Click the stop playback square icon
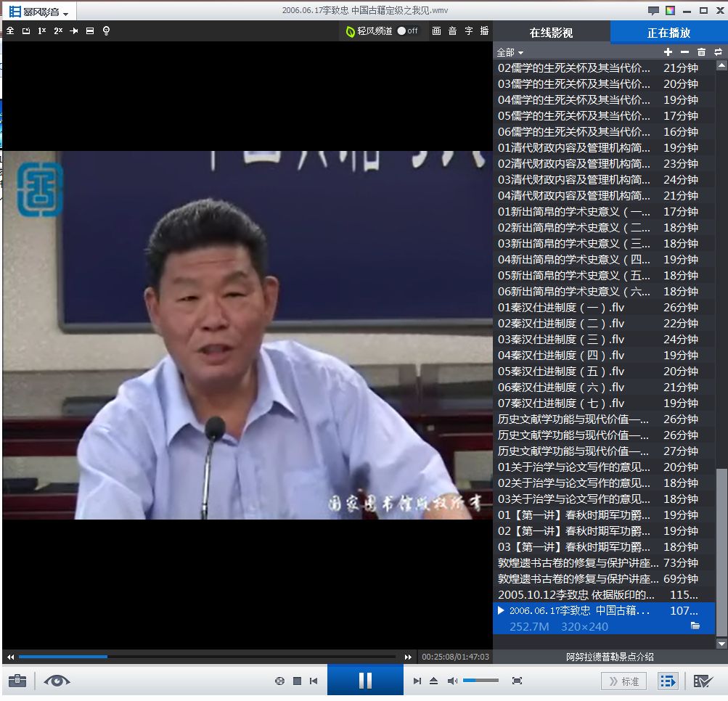728x701 pixels. tap(297, 681)
